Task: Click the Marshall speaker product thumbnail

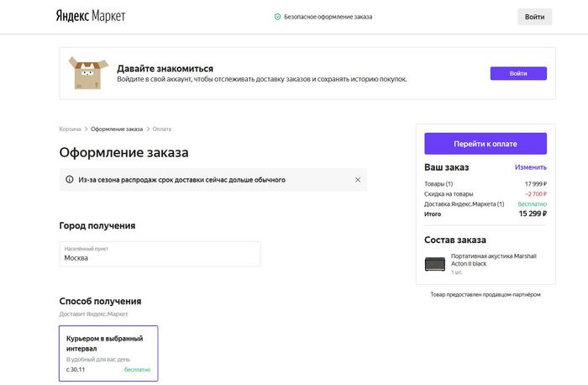Action: 436,263
